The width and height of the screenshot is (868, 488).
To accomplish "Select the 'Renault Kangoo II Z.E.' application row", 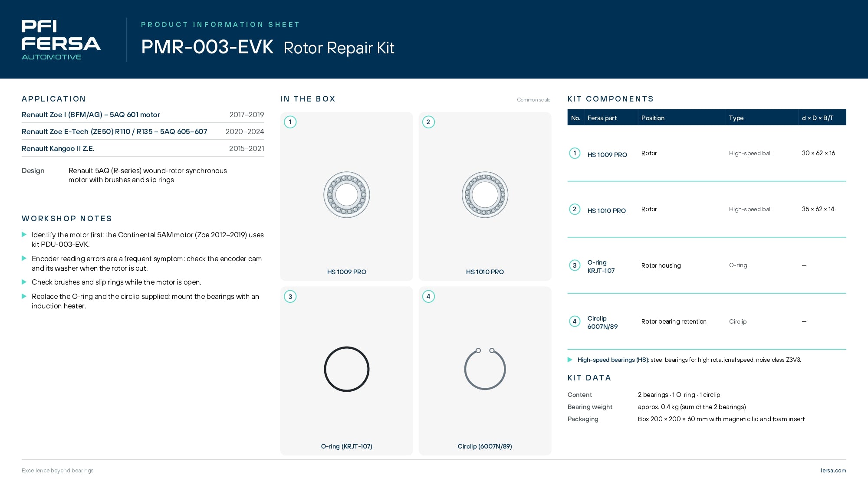I will pyautogui.click(x=143, y=148).
